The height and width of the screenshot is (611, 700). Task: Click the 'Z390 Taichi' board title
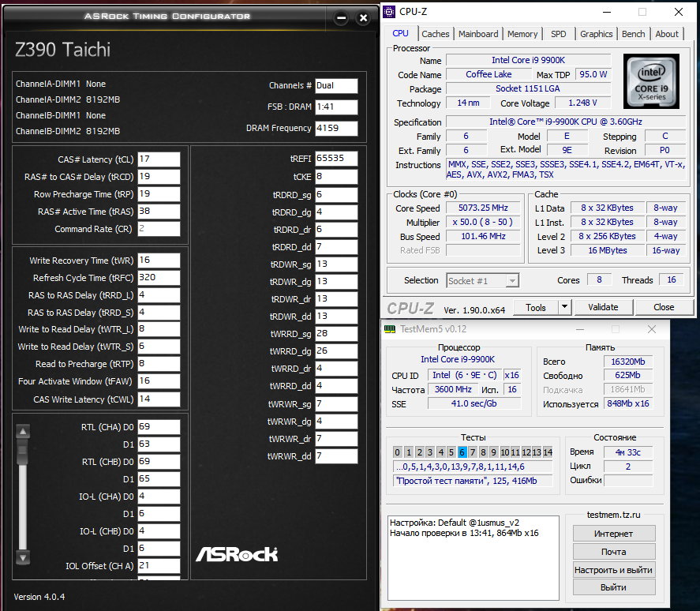[62, 50]
